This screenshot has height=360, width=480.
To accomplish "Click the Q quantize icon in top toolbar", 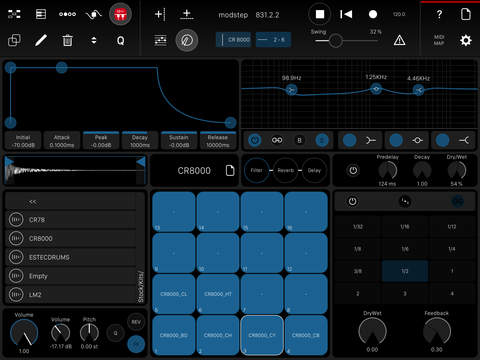I will [x=120, y=41].
